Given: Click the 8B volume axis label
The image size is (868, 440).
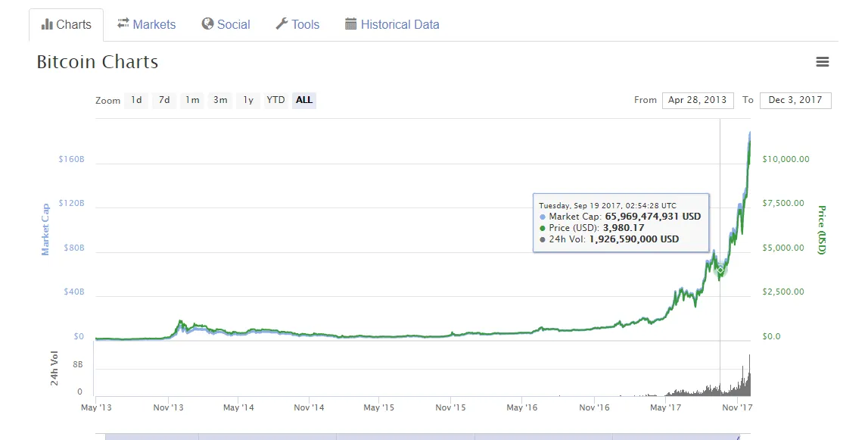Looking at the screenshot, I should tap(77, 364).
